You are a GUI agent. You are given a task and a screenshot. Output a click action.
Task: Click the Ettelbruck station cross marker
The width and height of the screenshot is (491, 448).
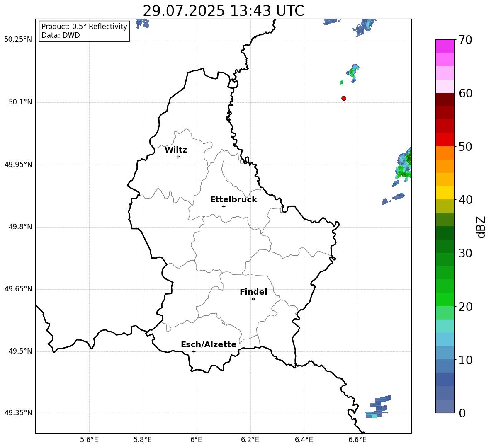[x=224, y=206]
